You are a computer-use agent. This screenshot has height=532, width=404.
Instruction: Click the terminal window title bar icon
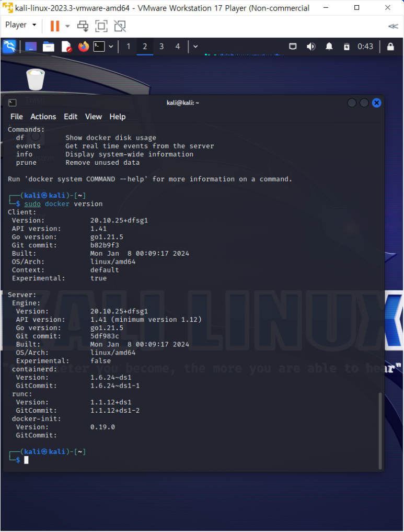click(x=13, y=103)
